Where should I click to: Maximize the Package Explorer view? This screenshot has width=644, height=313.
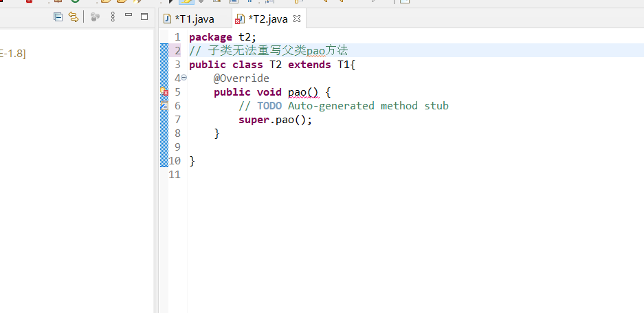(144, 17)
